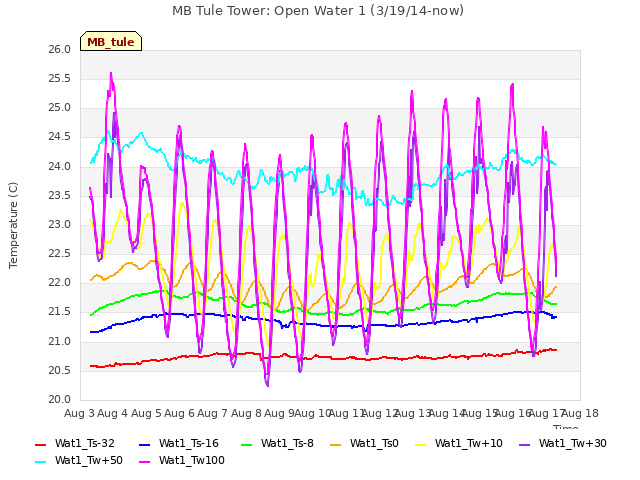Click the 25.5 y-axis tick label

(60, 79)
